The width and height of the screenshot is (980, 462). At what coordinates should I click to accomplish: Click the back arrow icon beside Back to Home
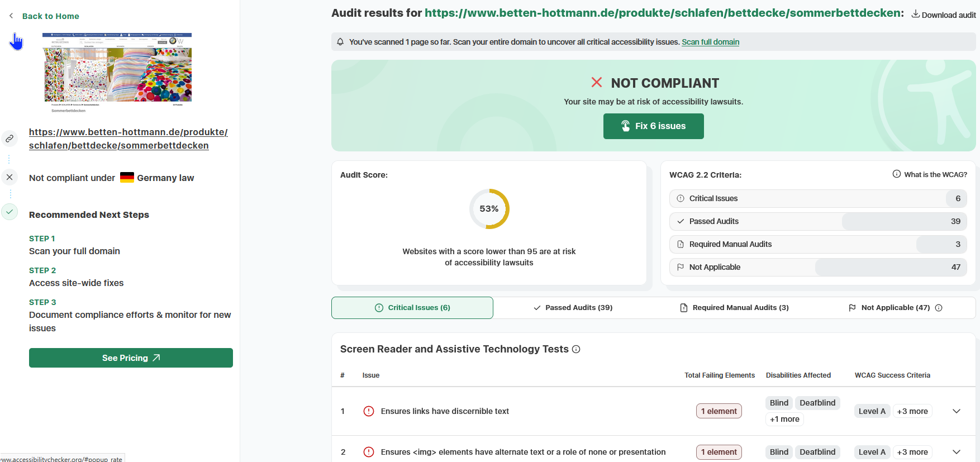pos(11,16)
